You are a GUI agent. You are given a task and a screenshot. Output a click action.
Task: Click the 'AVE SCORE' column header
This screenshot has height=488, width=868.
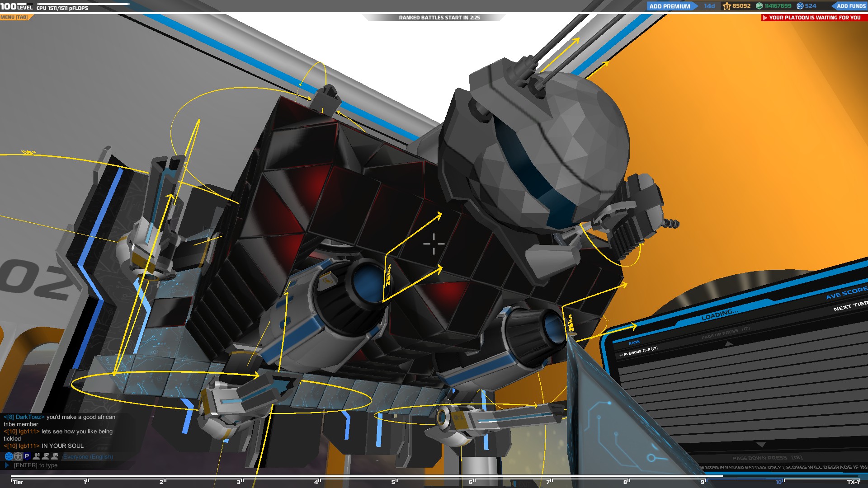point(847,293)
